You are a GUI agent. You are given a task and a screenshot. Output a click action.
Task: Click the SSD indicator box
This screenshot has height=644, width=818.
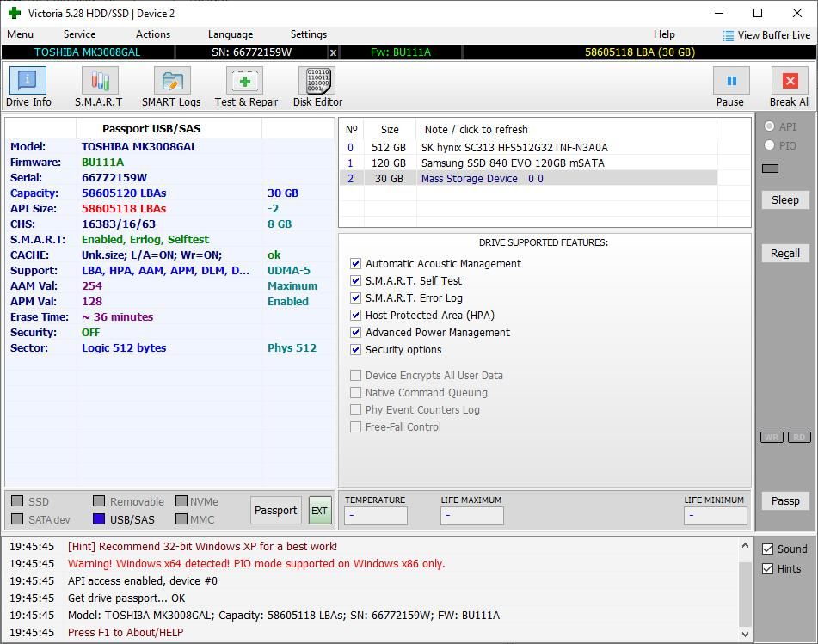point(17,501)
